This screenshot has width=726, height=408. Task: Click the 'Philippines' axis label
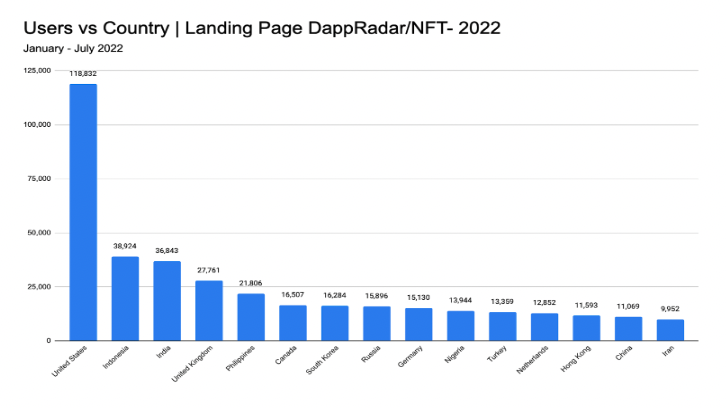(240, 358)
